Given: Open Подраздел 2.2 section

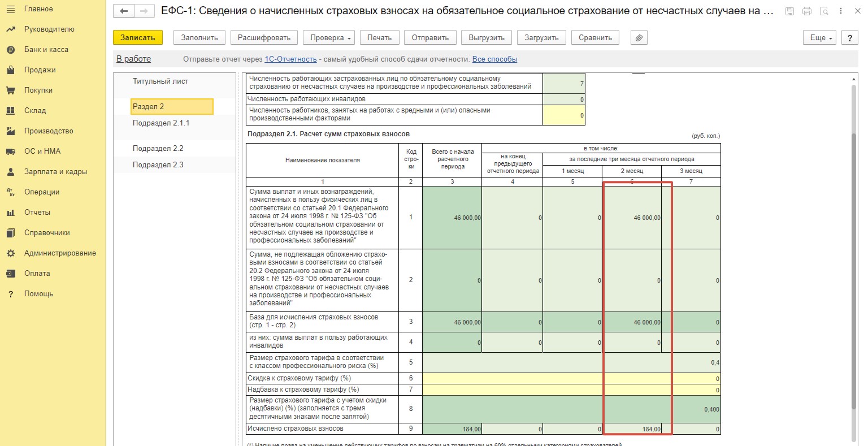Looking at the screenshot, I should pos(158,148).
